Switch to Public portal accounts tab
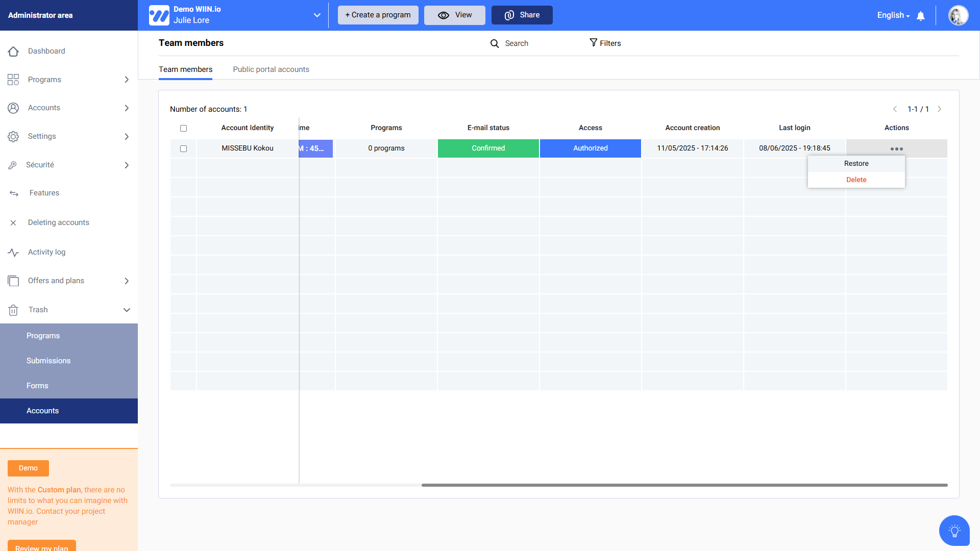980x551 pixels. (271, 69)
